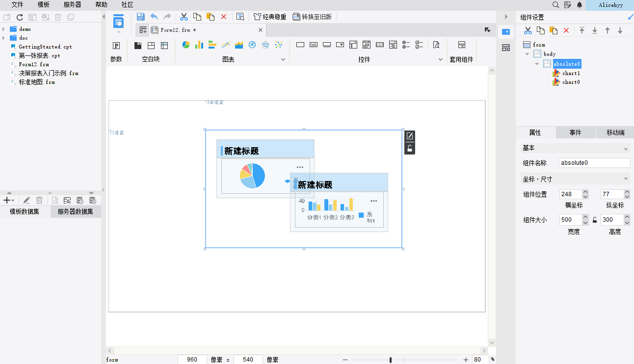This screenshot has height=364, width=634.
Task: Click the Cut scissors icon in the main toolbar
Action: click(184, 17)
